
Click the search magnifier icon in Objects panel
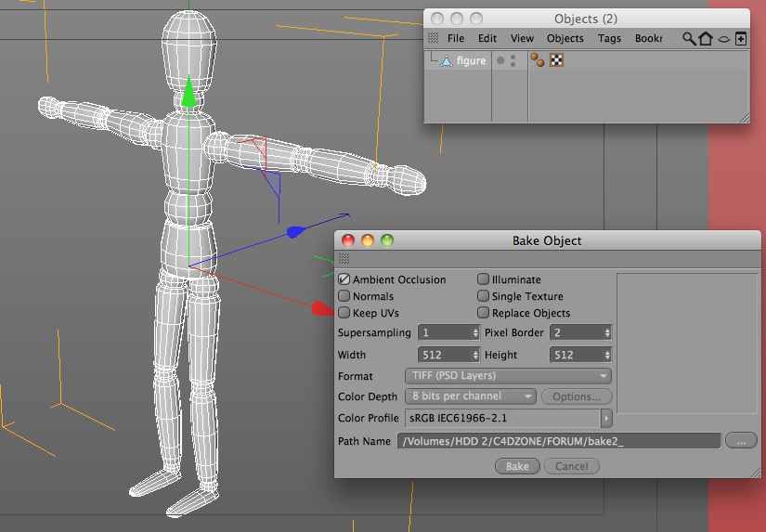[689, 39]
